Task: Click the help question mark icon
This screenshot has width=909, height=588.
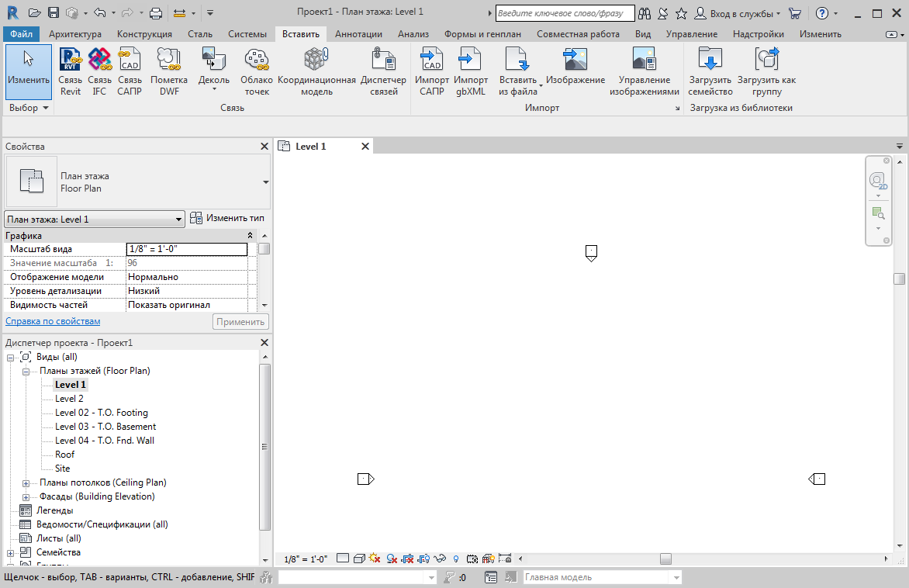Action: pos(821,13)
